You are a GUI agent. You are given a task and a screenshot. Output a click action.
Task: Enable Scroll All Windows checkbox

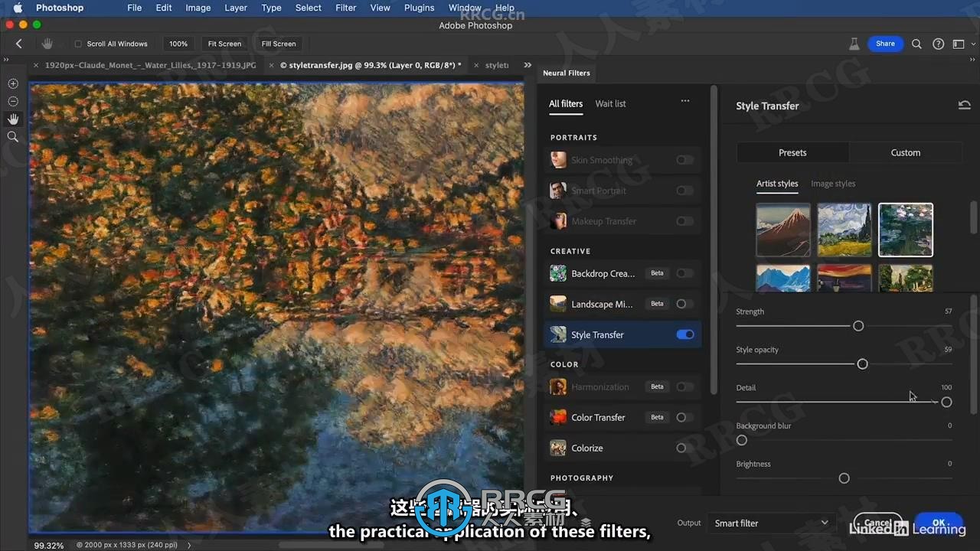[78, 44]
